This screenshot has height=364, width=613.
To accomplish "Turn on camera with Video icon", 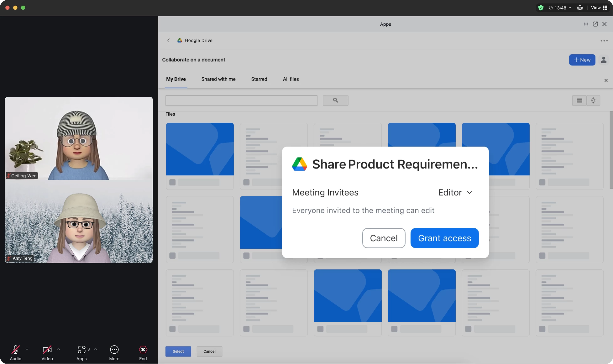I will pyautogui.click(x=47, y=350).
